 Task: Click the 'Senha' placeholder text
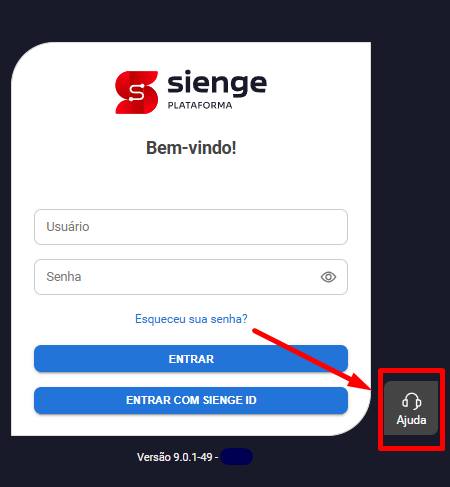tap(64, 277)
